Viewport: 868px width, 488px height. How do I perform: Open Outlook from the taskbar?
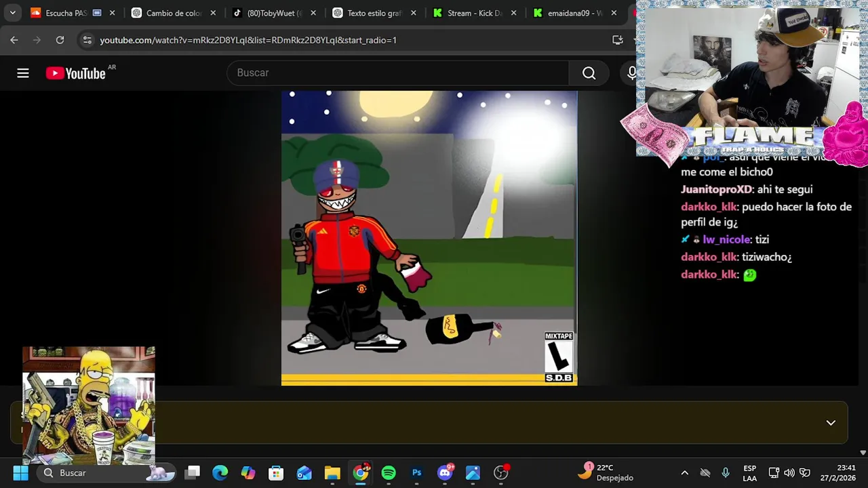pos(304,472)
